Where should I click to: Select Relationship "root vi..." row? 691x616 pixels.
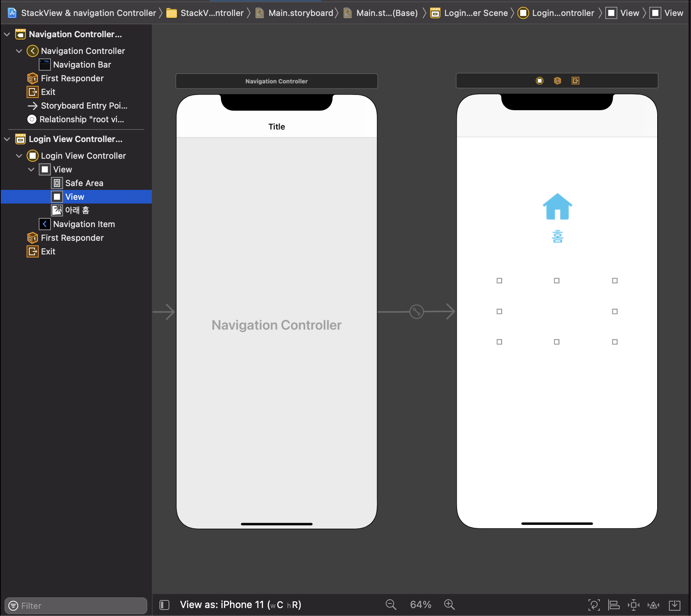tap(76, 119)
